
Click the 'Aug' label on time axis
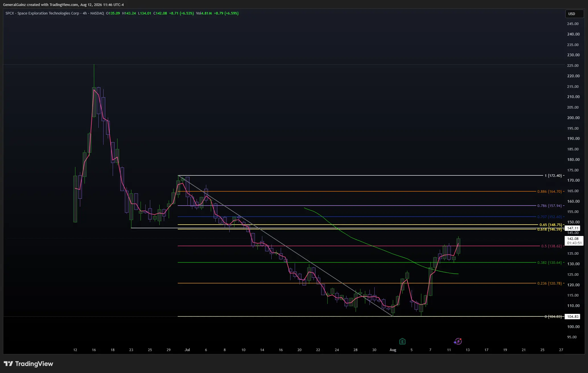point(393,350)
